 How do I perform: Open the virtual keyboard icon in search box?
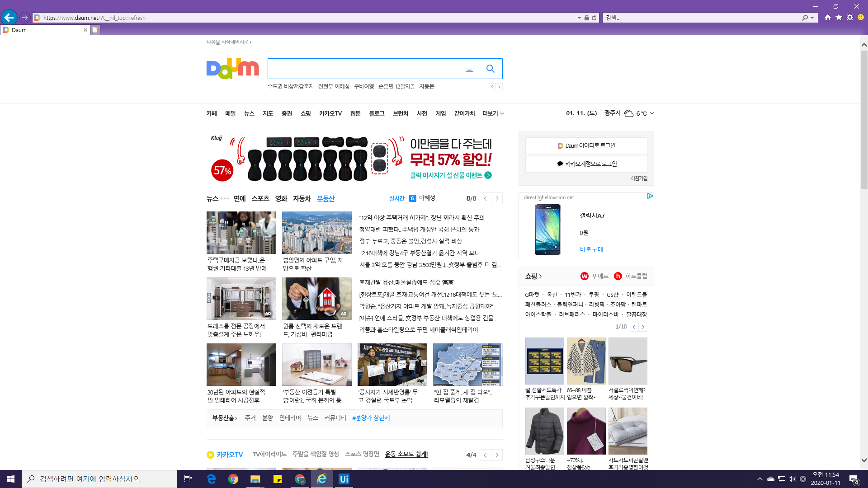tap(469, 69)
